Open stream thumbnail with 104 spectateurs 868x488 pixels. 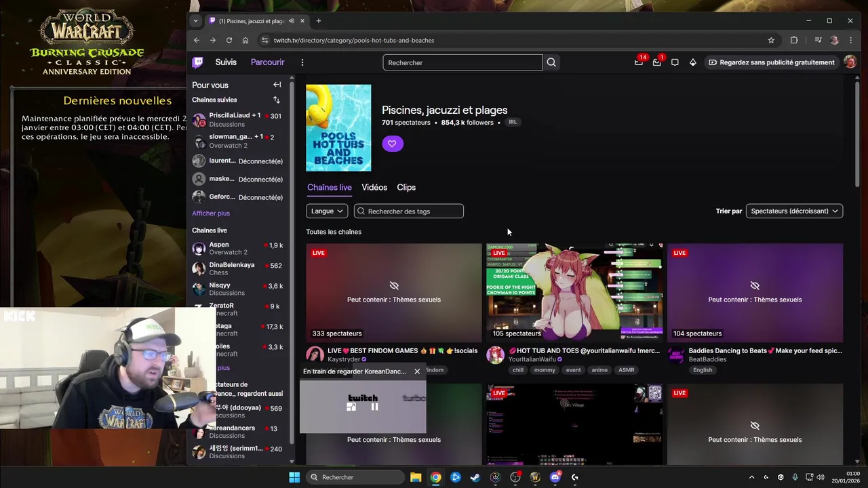755,293
